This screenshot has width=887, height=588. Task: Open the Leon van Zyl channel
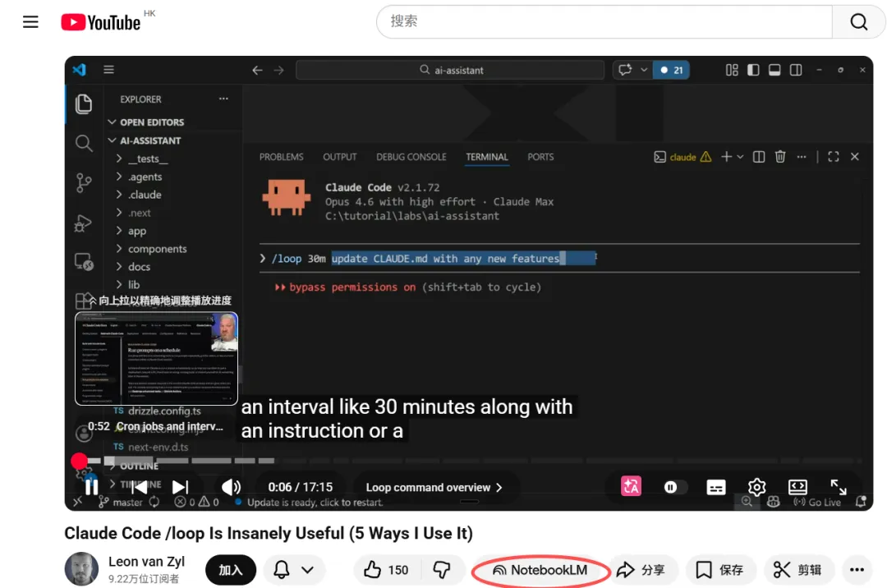[146, 562]
